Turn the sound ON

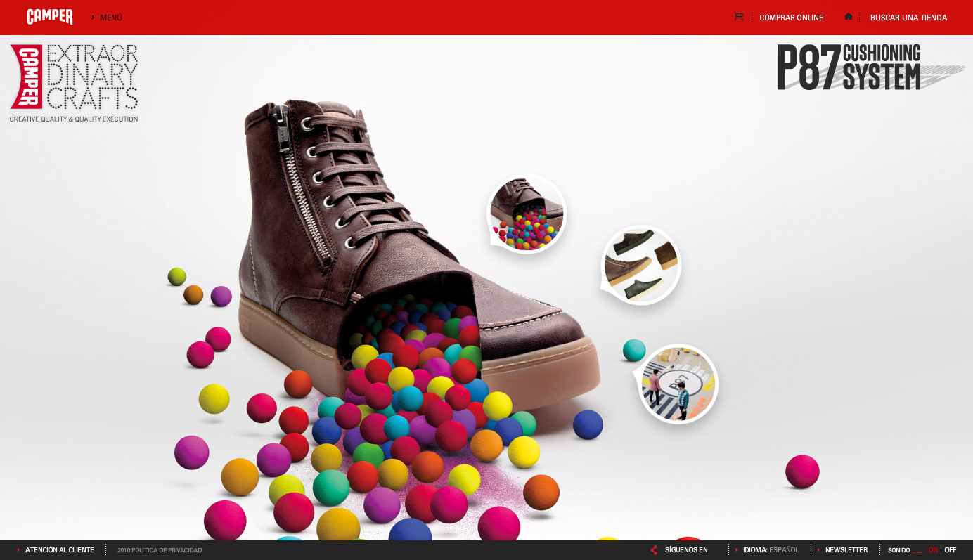(x=933, y=550)
